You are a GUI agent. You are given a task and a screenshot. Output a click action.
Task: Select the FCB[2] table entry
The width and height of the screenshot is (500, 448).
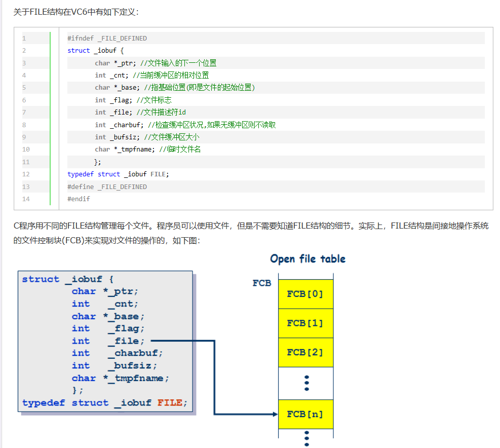pos(305,352)
